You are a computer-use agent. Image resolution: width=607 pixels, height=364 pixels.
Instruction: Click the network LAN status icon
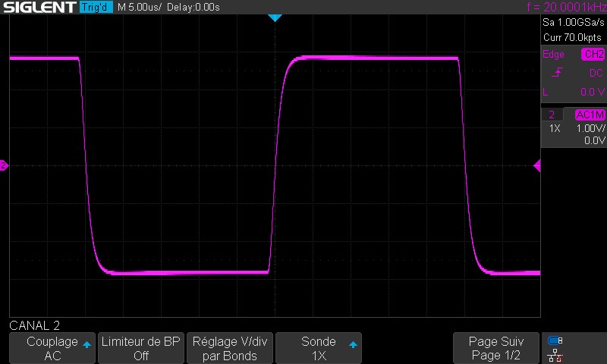[x=555, y=355]
